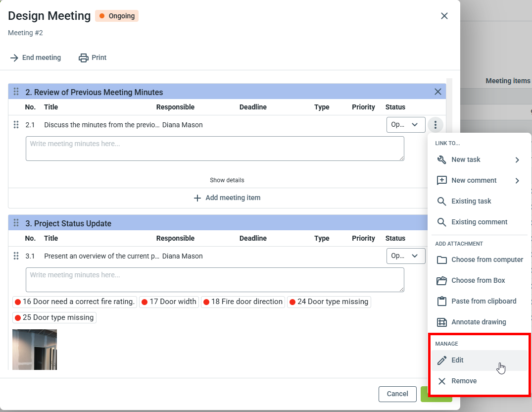Select Existing task menu option

tap(471, 202)
